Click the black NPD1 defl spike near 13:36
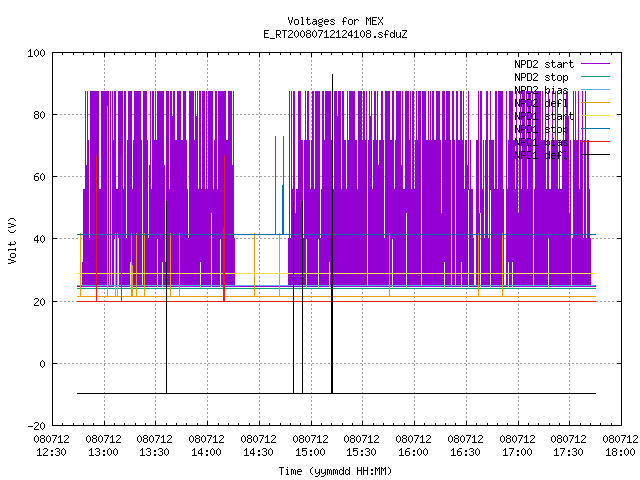The image size is (640, 480). 167,297
